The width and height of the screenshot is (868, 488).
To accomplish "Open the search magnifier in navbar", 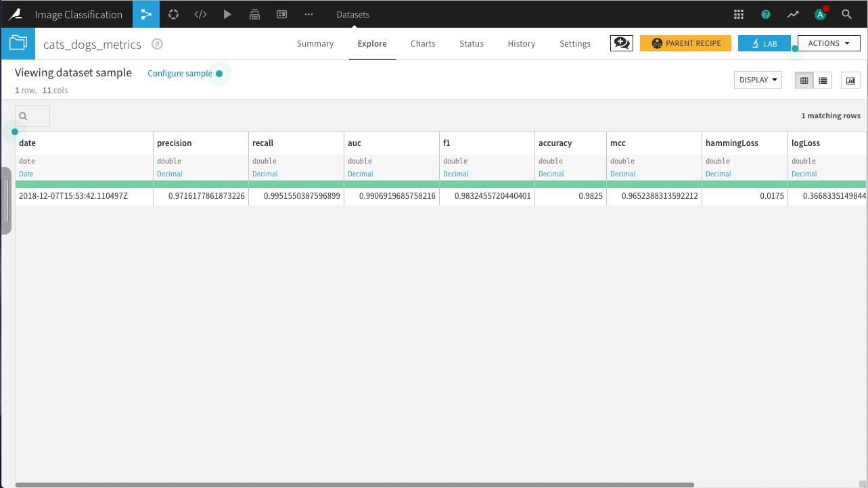I will (x=846, y=14).
